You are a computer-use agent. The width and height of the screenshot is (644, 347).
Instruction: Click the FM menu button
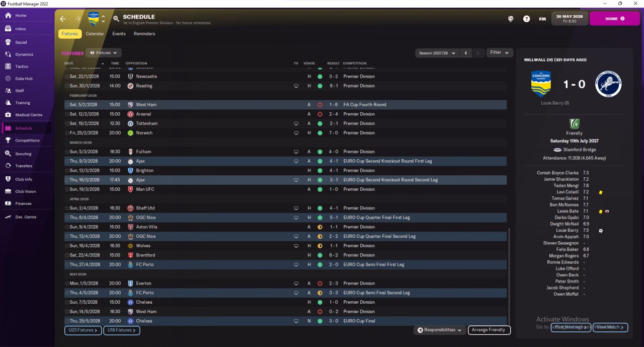pyautogui.click(x=542, y=19)
